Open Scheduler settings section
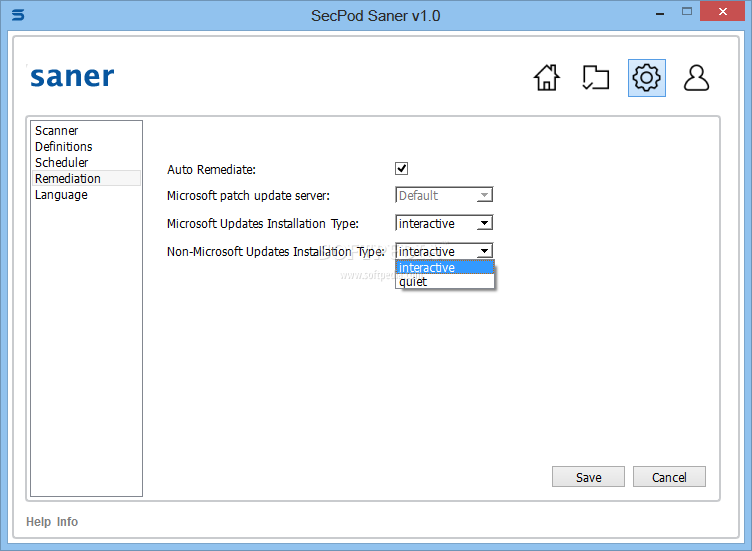The width and height of the screenshot is (752, 551). click(x=86, y=162)
